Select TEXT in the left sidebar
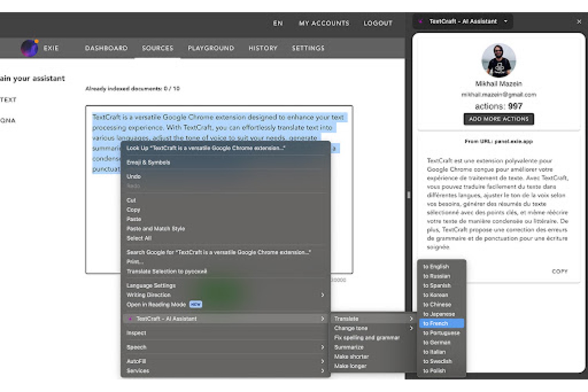This screenshot has width=588, height=392. point(8,100)
